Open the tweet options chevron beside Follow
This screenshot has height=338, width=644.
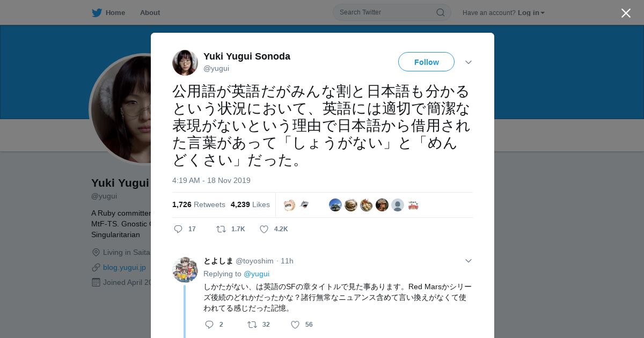[468, 62]
